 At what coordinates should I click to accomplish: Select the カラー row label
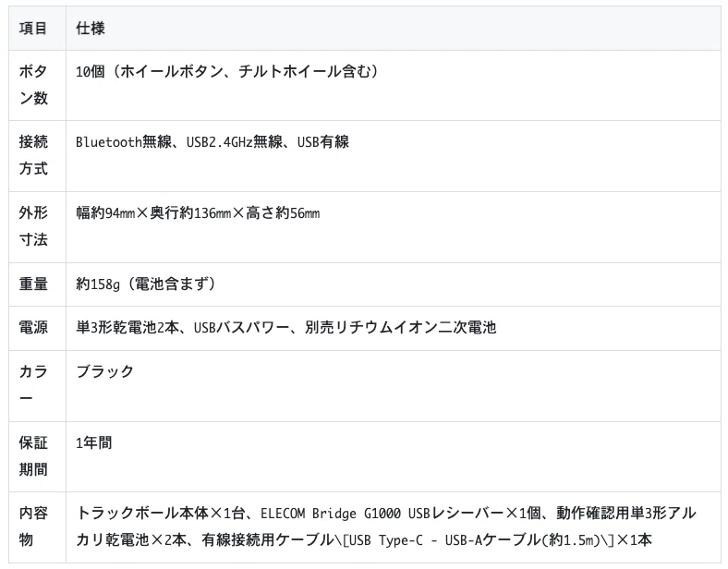[33, 385]
